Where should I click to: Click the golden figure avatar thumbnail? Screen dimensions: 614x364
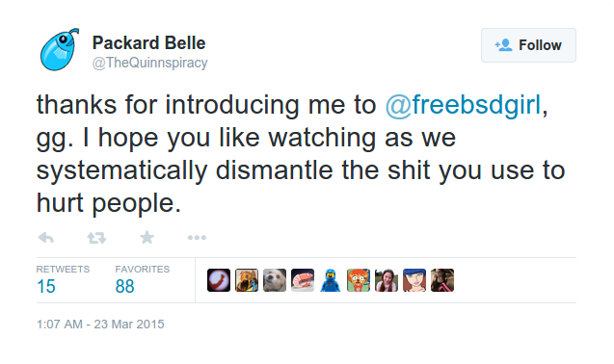coord(247,280)
